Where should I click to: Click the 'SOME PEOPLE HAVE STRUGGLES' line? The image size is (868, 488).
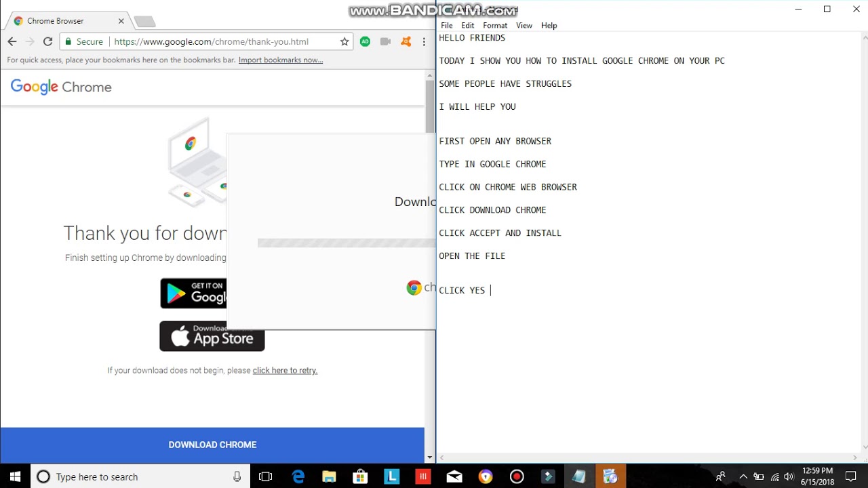click(505, 83)
